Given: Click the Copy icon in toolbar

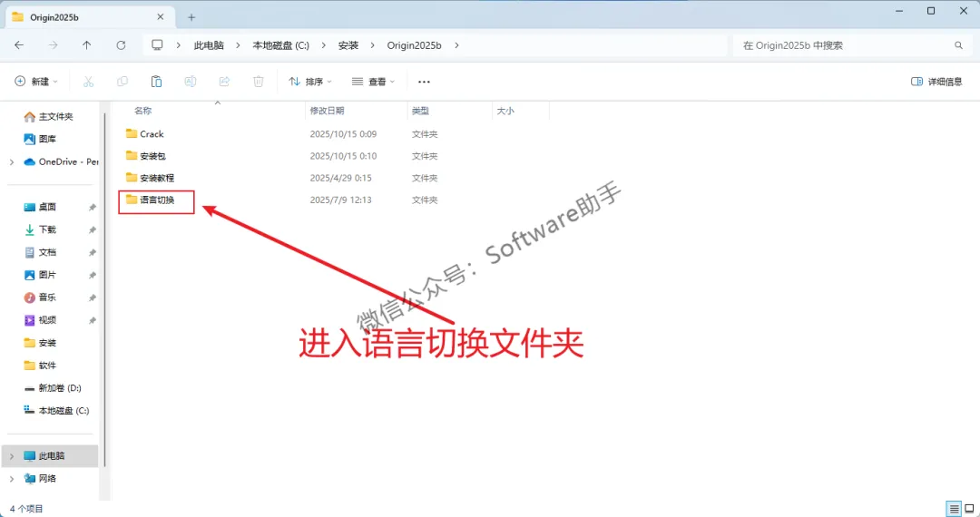Looking at the screenshot, I should click(x=122, y=81).
